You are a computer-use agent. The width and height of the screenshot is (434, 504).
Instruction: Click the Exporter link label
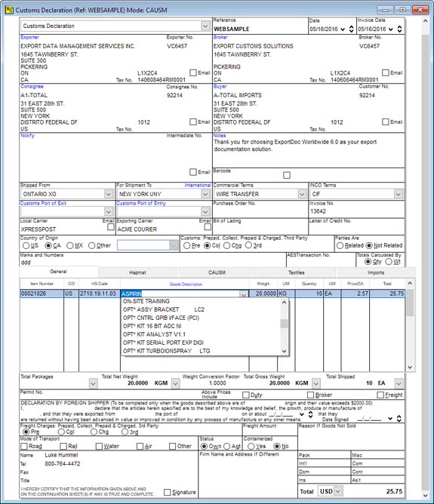29,37
